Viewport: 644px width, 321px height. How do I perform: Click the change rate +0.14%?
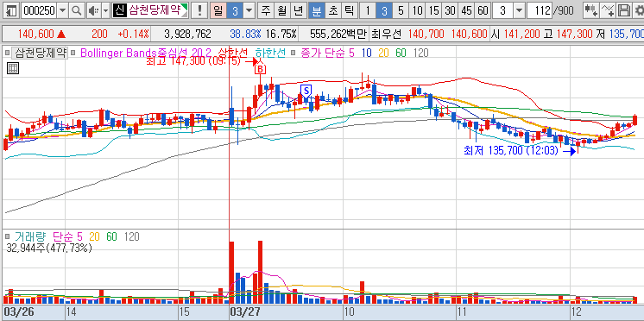134,34
